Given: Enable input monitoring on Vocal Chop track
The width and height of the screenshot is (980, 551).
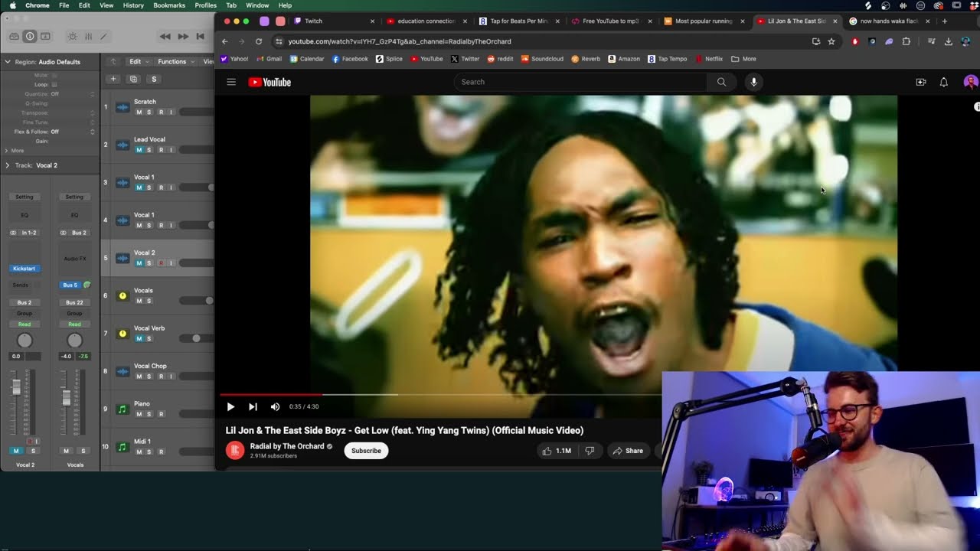Looking at the screenshot, I should pos(171,377).
